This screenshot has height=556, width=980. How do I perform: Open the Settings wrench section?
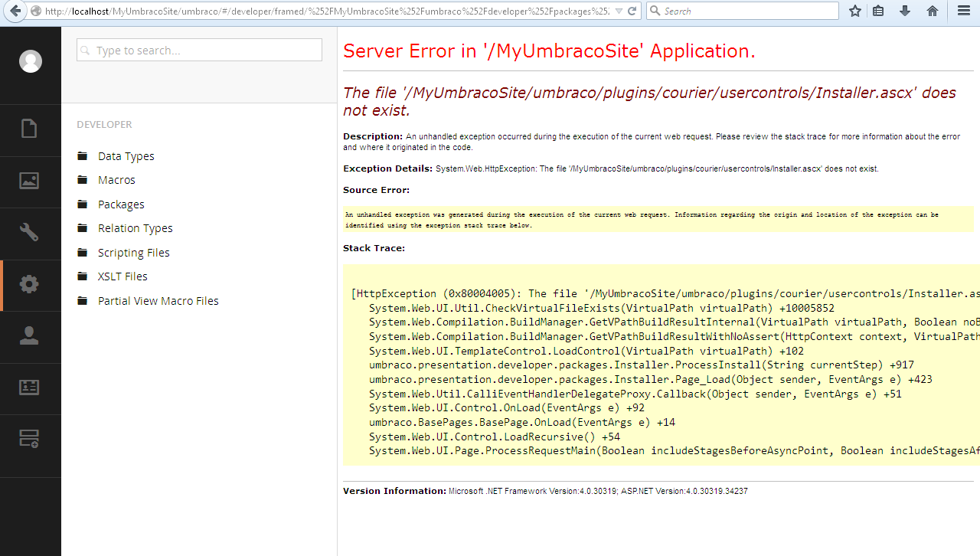(29, 232)
